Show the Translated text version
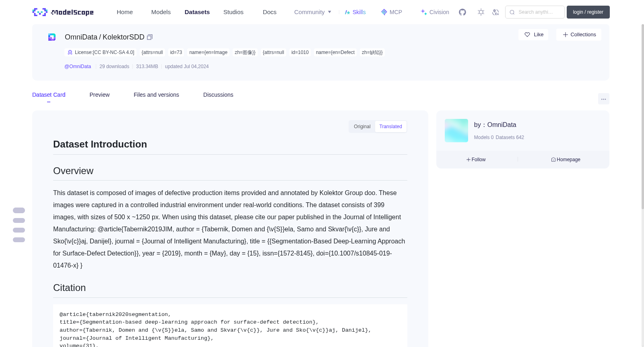The height and width of the screenshot is (347, 644). click(390, 127)
